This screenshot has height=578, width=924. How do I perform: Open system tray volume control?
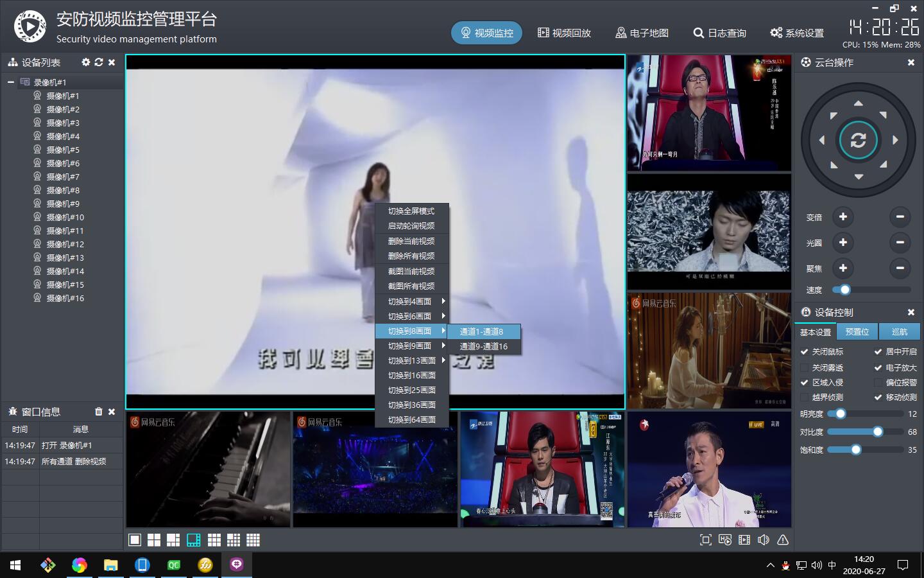[x=816, y=565]
